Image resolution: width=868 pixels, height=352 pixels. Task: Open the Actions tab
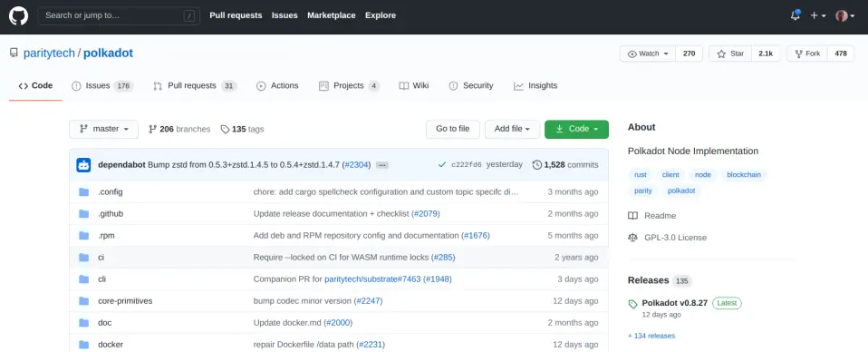coord(277,86)
